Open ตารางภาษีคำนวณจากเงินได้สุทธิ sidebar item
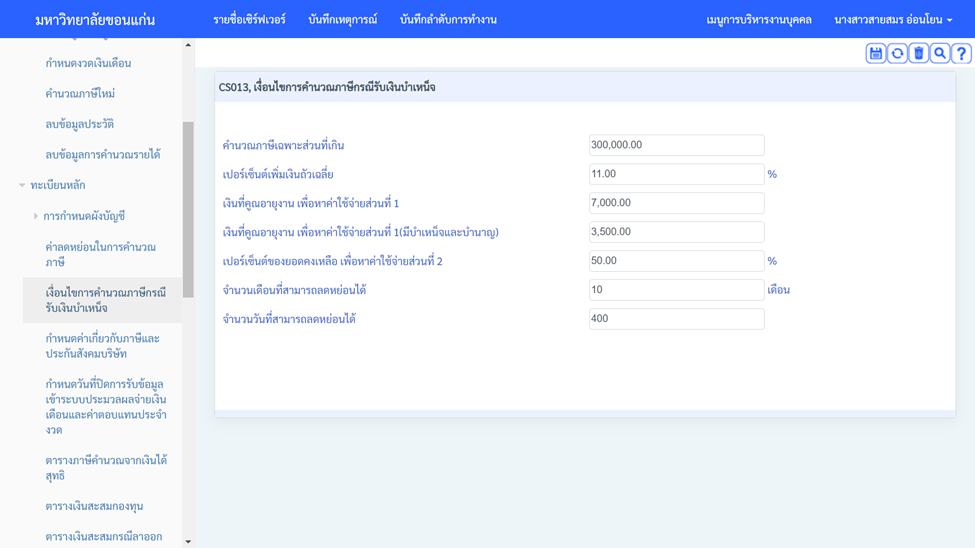Screen dimensions: 975x548 106,468
